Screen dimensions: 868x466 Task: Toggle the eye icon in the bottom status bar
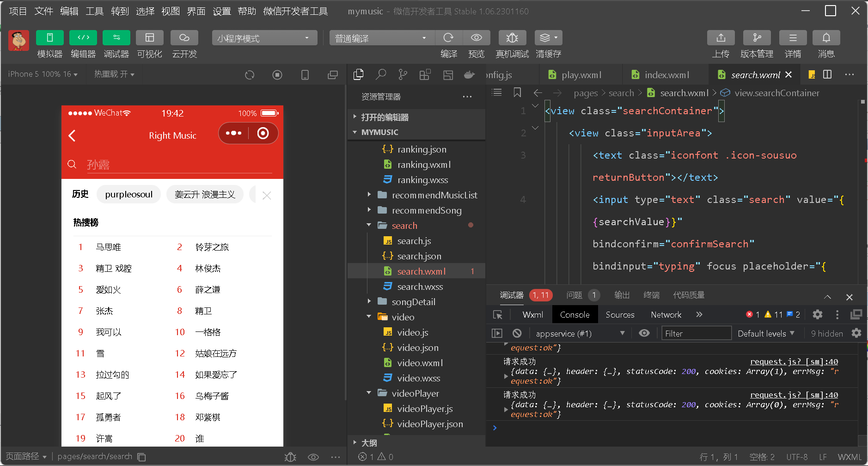(313, 457)
